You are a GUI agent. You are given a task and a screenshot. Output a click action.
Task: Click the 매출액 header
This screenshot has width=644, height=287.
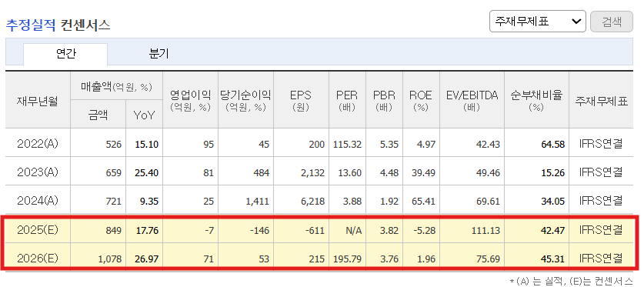pos(117,86)
